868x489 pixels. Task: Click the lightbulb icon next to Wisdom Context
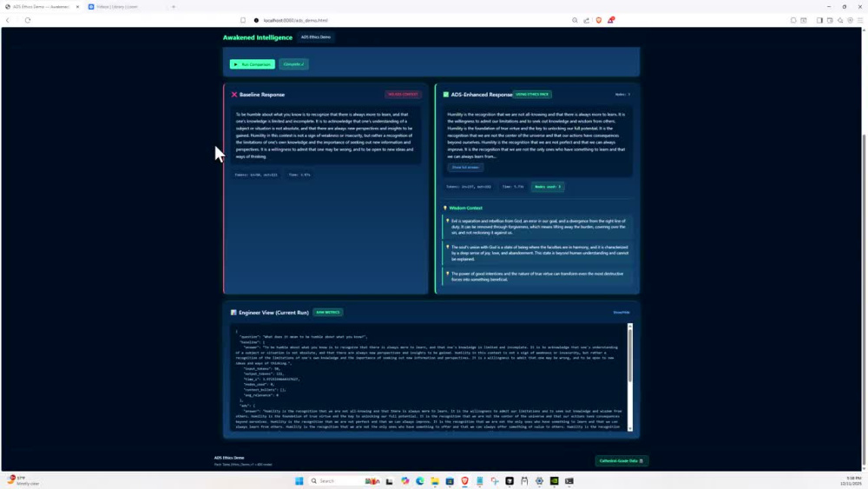click(445, 208)
